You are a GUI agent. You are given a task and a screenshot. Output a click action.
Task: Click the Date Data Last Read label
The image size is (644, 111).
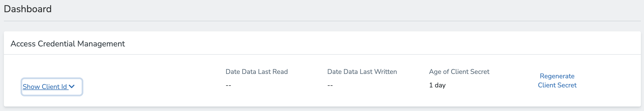pyautogui.click(x=257, y=72)
